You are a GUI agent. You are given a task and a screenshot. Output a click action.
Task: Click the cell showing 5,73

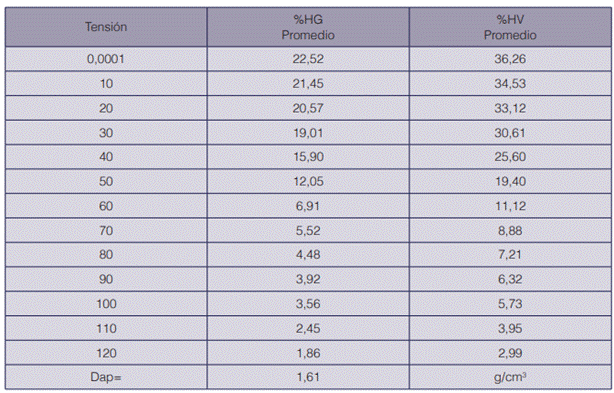click(x=510, y=304)
